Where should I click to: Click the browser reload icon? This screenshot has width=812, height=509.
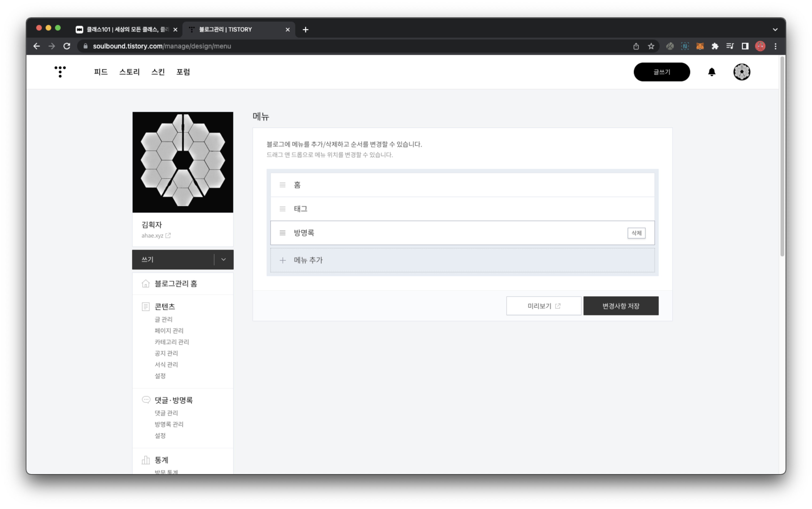(x=67, y=46)
